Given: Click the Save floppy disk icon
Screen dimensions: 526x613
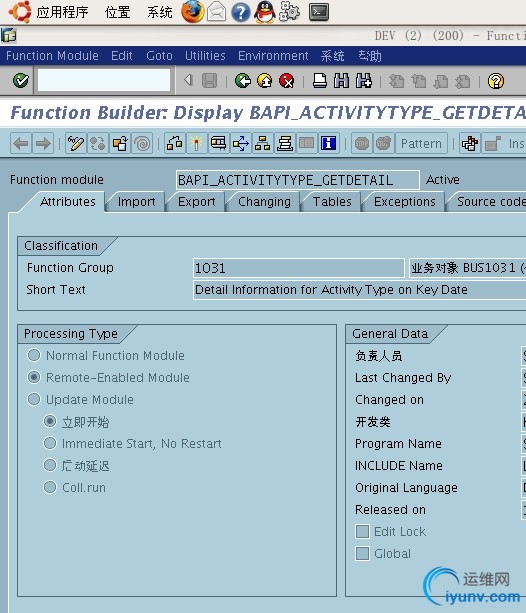Looking at the screenshot, I should point(210,81).
